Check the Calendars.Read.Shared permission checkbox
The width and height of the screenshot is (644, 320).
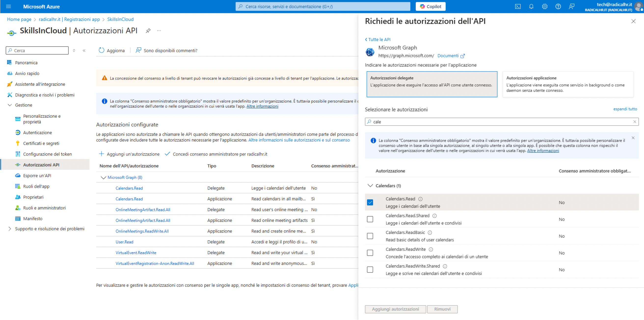[x=370, y=219]
